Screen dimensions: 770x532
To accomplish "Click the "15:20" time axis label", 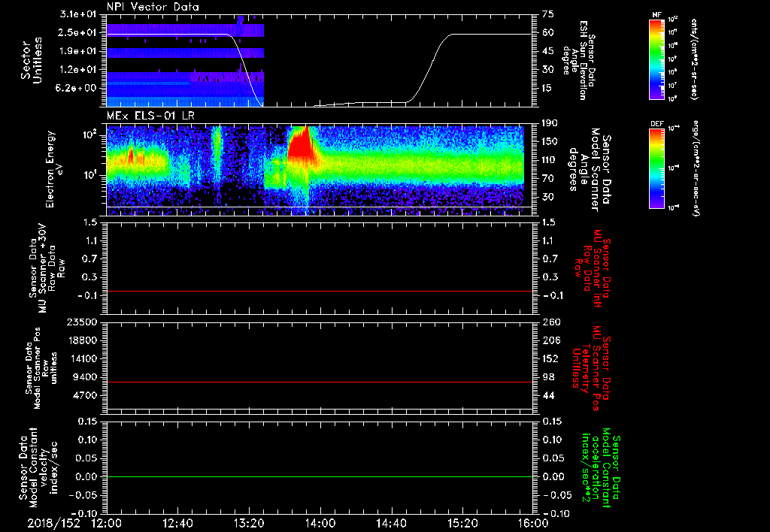I will tap(462, 524).
